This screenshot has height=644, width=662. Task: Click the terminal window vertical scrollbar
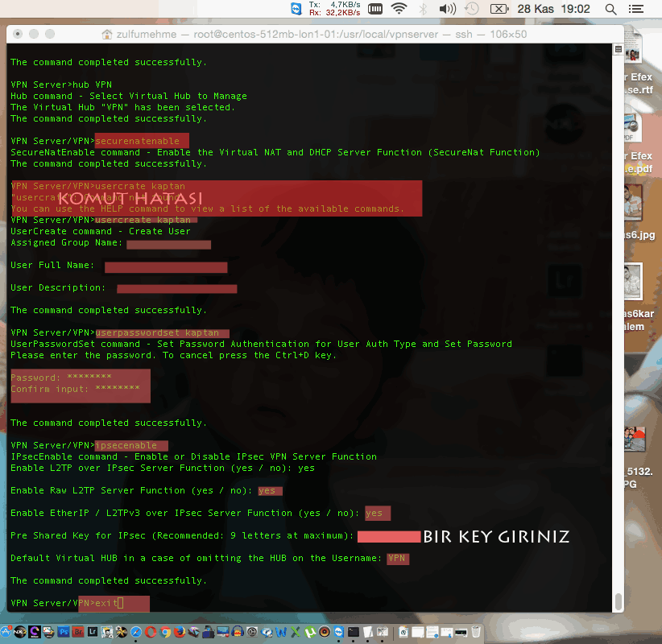pos(618,602)
